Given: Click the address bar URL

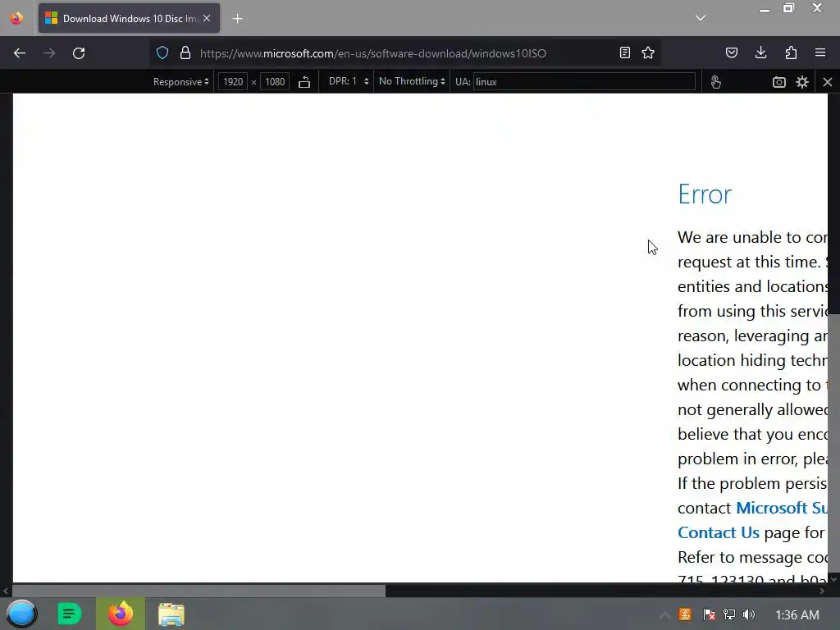Looking at the screenshot, I should click(373, 53).
